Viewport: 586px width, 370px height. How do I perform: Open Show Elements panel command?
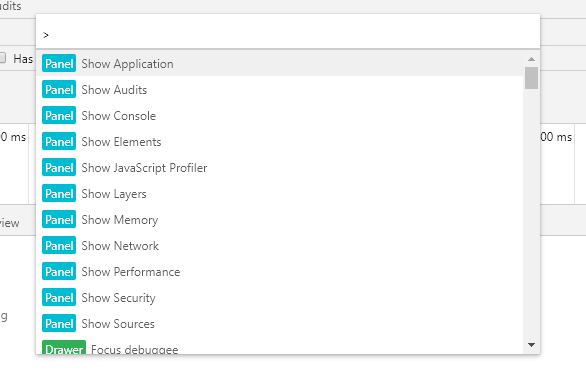point(280,141)
